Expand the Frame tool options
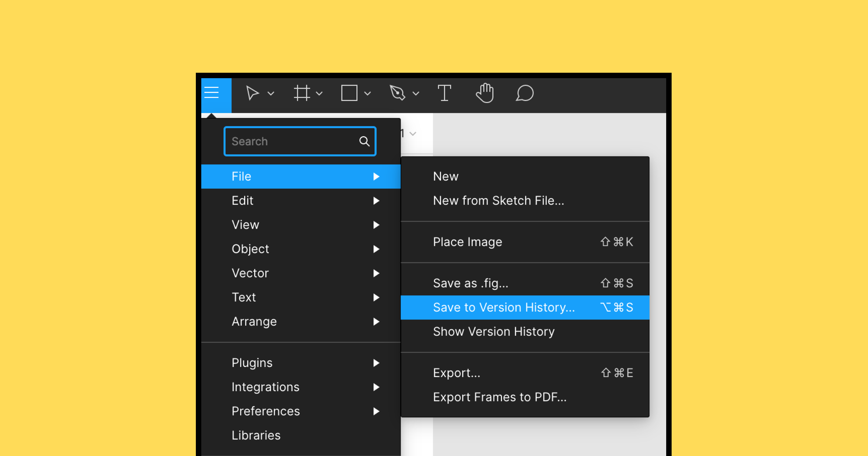This screenshot has width=868, height=456. click(319, 93)
